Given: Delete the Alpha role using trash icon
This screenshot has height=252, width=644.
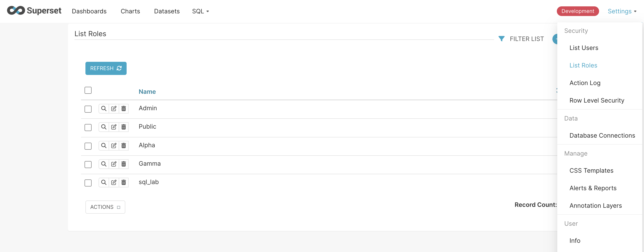Looking at the screenshot, I should (124, 146).
